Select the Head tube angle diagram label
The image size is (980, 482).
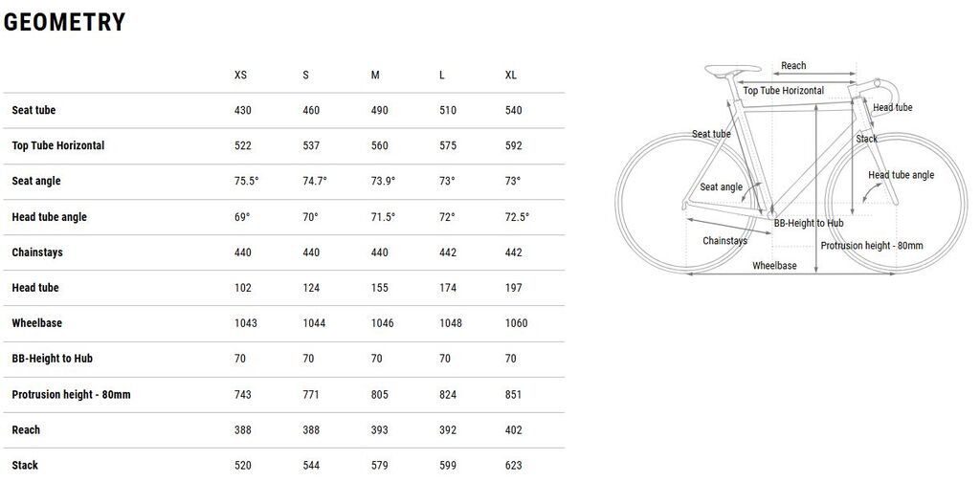point(901,175)
